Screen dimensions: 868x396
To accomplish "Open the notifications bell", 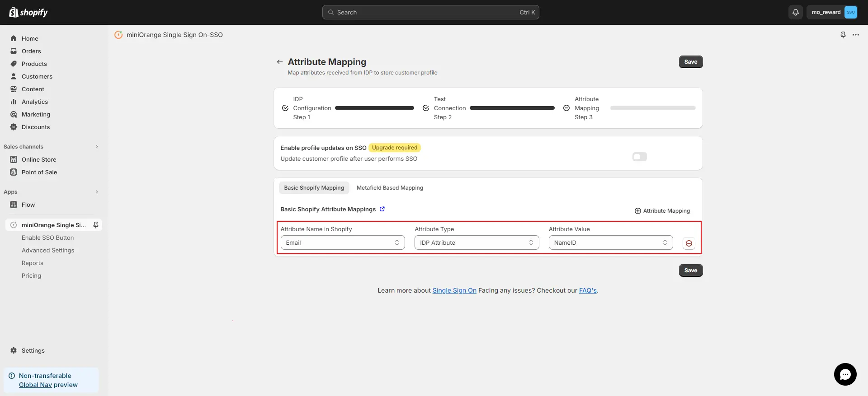I will click(x=796, y=12).
